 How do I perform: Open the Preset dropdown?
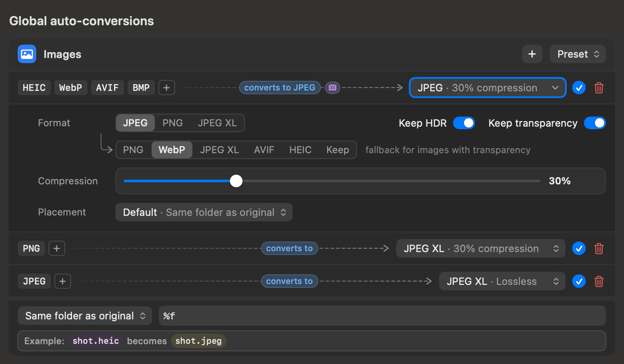(578, 54)
